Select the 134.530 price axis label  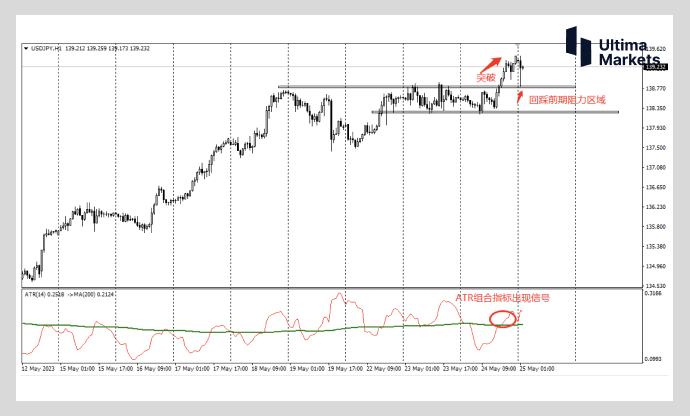(x=656, y=286)
